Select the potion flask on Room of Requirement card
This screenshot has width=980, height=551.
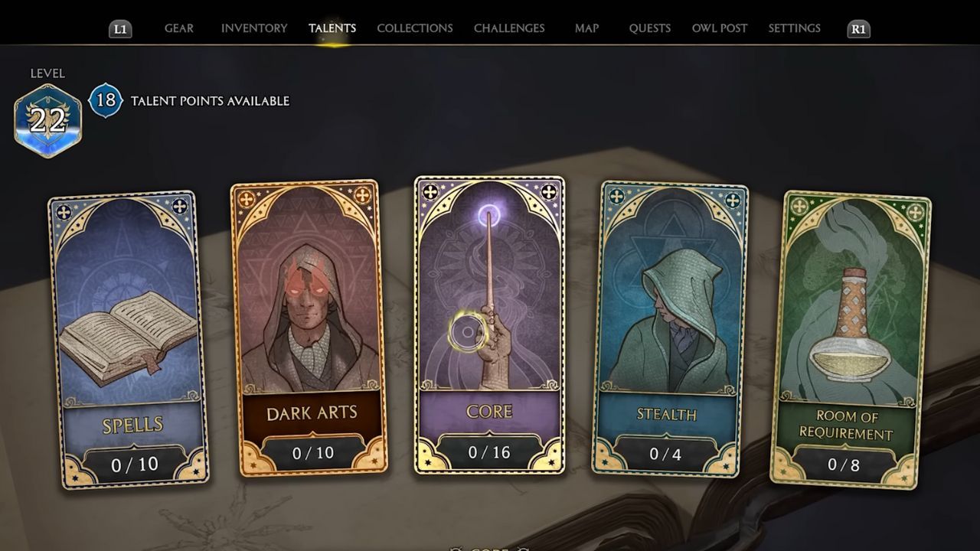coord(851,329)
